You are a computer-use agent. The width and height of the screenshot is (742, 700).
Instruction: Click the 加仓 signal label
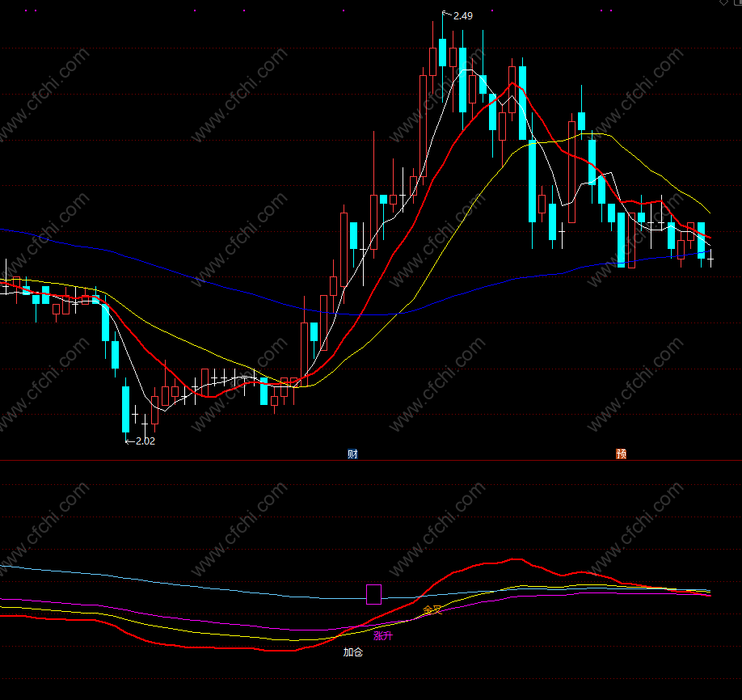353,652
